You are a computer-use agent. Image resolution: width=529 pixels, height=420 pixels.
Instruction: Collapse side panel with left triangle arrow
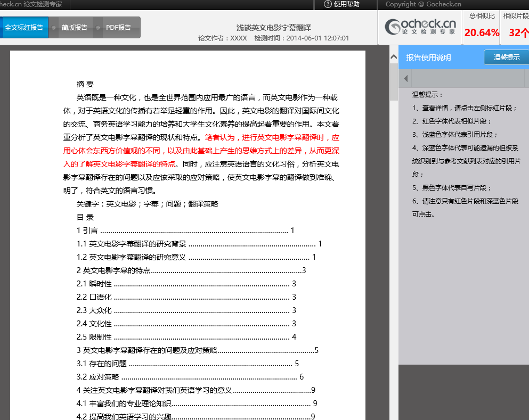click(406, 79)
